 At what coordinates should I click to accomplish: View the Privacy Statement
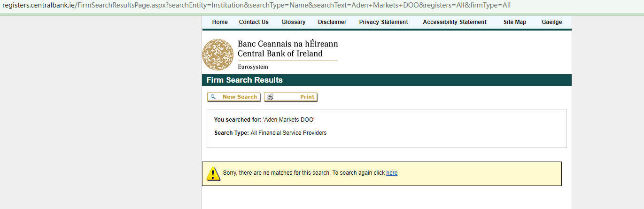pyautogui.click(x=383, y=22)
